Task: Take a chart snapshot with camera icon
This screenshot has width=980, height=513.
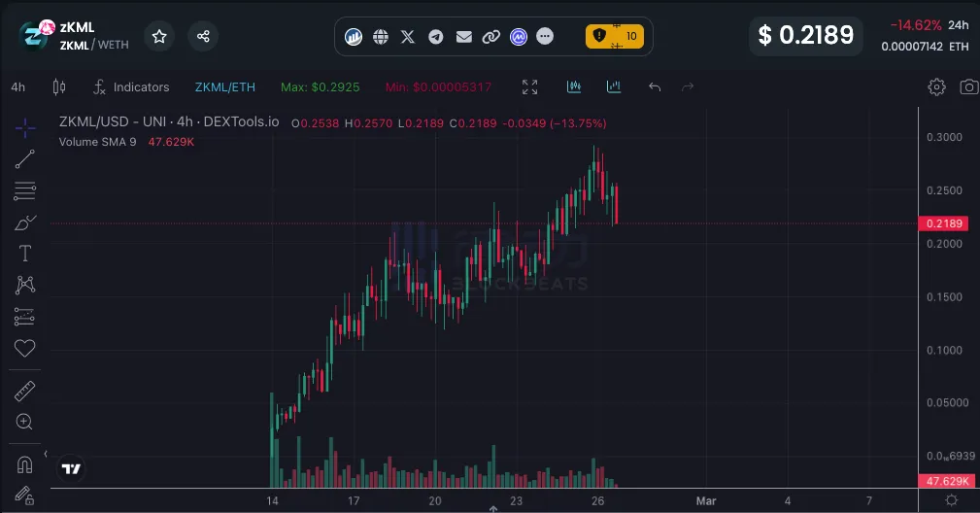Action: 968,86
